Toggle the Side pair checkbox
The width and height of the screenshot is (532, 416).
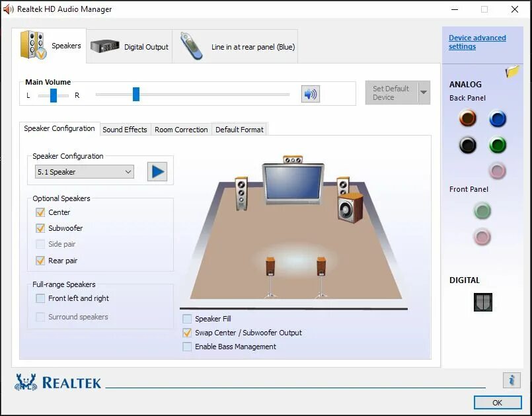tap(40, 244)
